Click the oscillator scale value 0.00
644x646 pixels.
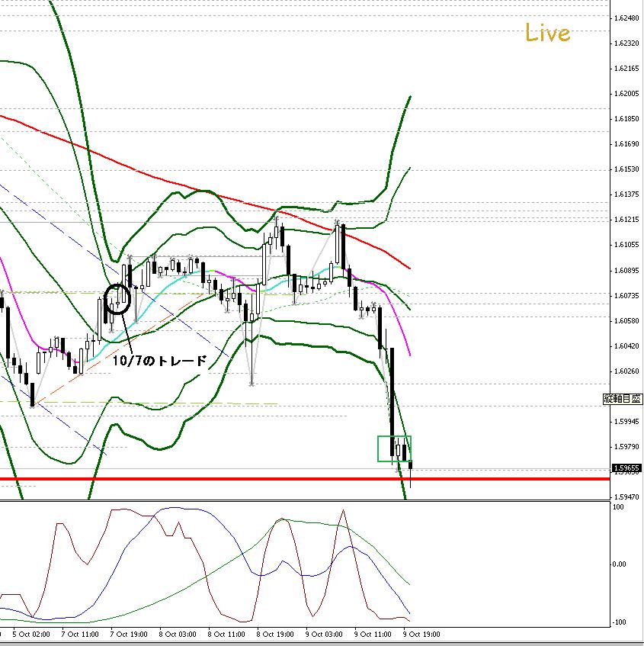(619, 564)
